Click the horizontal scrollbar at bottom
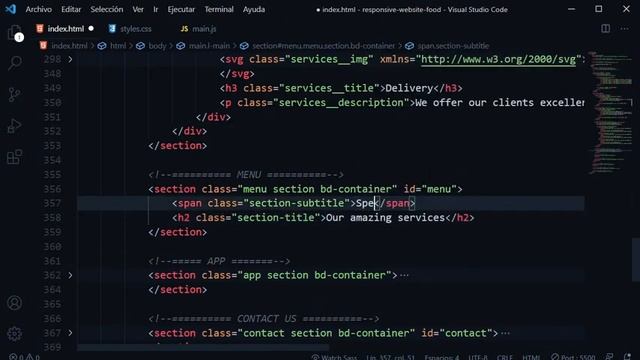This screenshot has width=640, height=360. point(203,348)
